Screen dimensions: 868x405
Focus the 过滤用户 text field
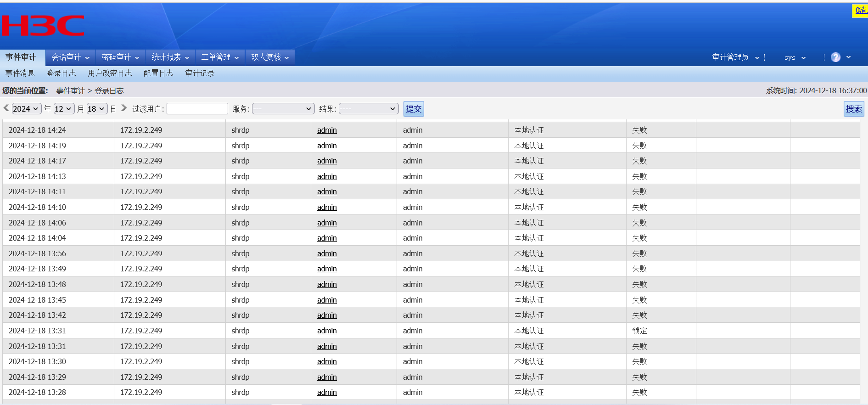(197, 109)
